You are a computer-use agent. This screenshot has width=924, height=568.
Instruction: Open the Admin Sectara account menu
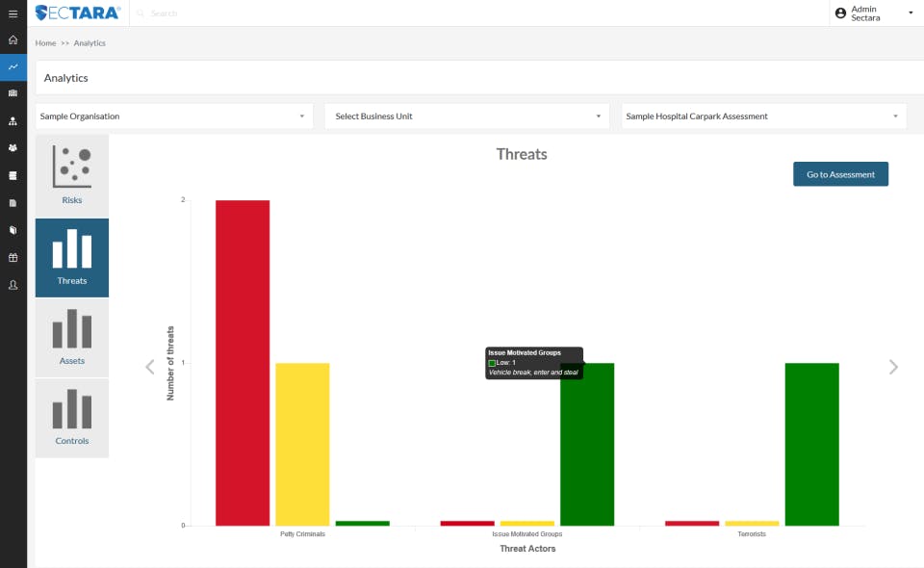pos(875,13)
